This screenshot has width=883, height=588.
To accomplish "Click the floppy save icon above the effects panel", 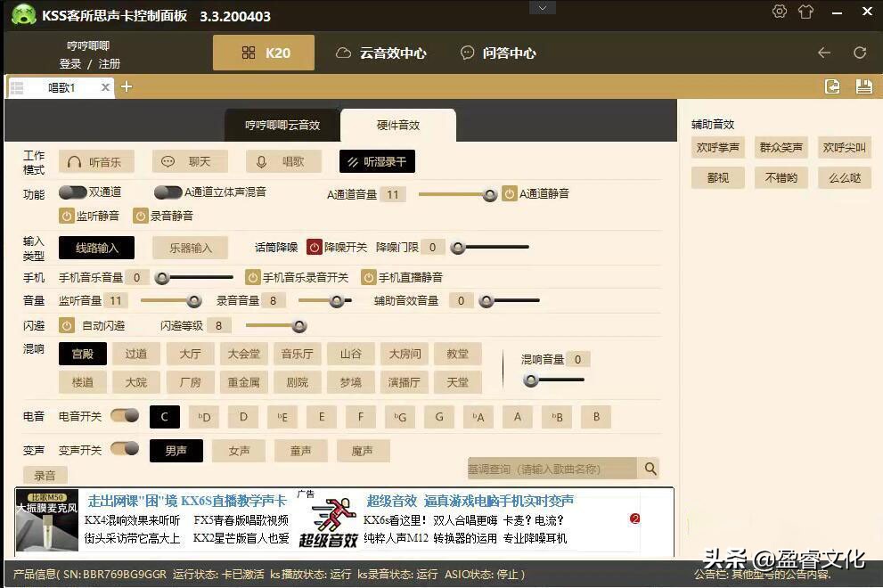I will point(862,86).
